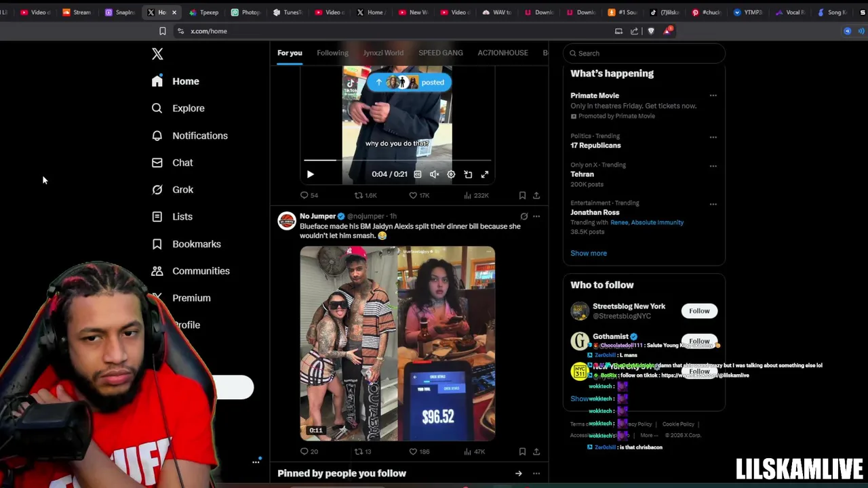Open more options on No Jumper post
Image resolution: width=868 pixels, height=488 pixels.
pos(536,216)
